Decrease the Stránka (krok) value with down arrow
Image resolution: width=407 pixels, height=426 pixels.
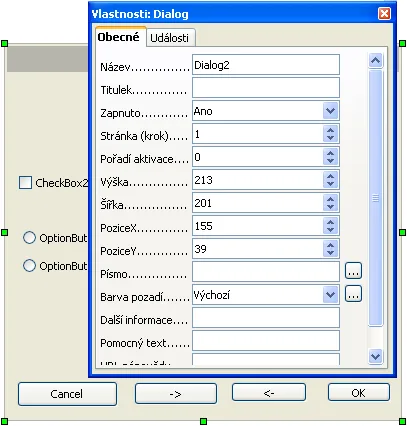[x=330, y=138]
